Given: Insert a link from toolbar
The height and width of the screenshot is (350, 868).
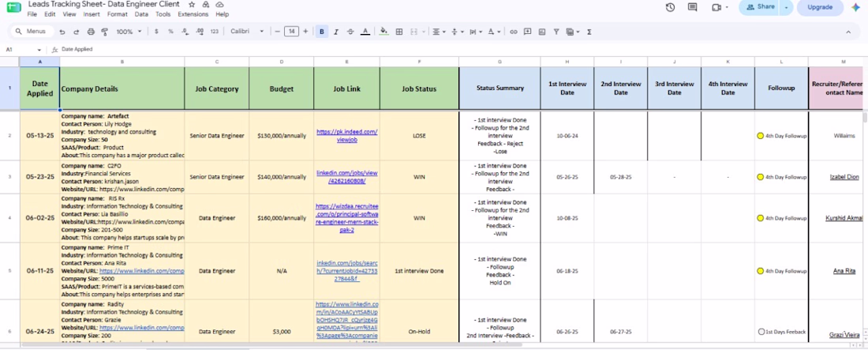Looking at the screenshot, I should click(x=514, y=32).
